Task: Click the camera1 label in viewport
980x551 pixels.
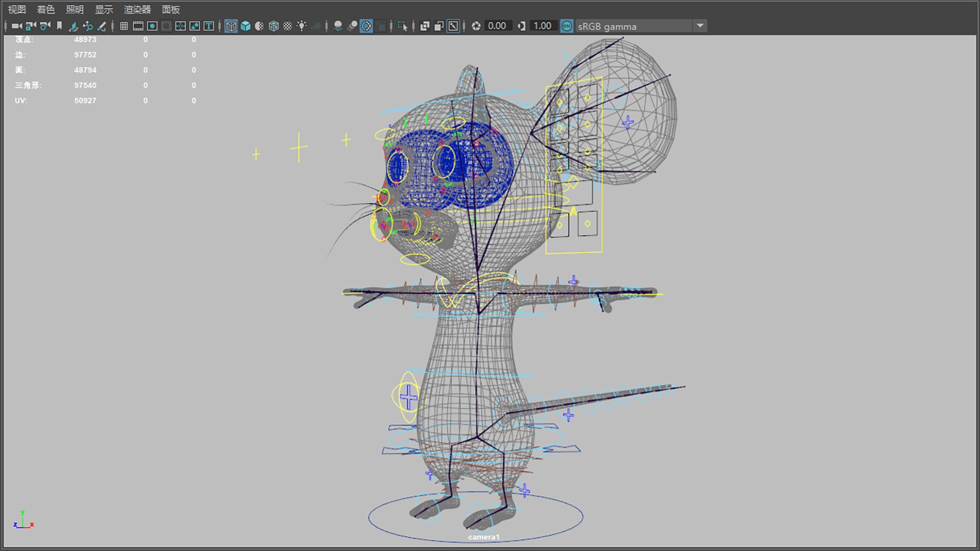Action: (484, 537)
